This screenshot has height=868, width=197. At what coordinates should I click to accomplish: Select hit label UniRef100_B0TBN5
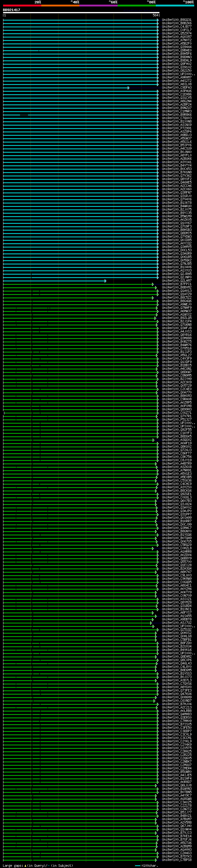pos(176,792)
